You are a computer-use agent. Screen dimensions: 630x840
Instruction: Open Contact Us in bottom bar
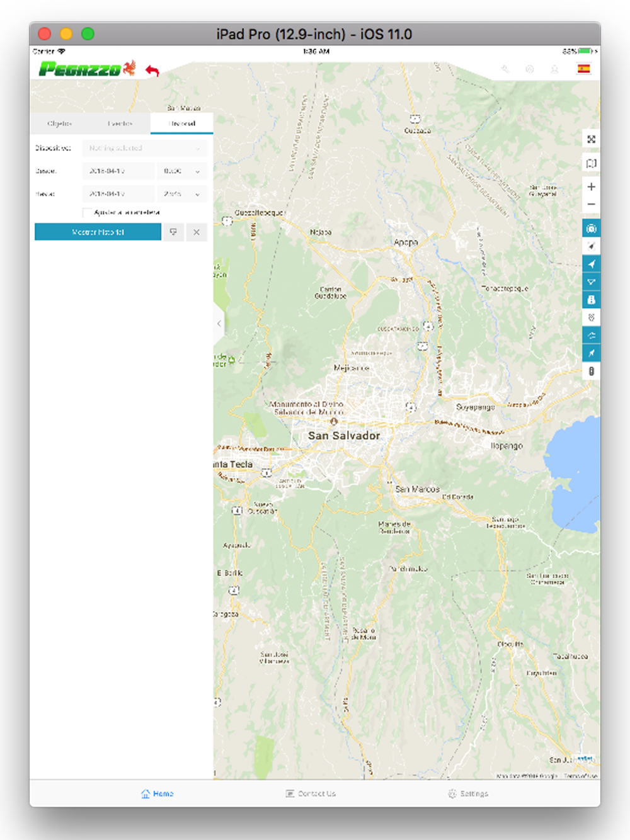[x=311, y=793]
